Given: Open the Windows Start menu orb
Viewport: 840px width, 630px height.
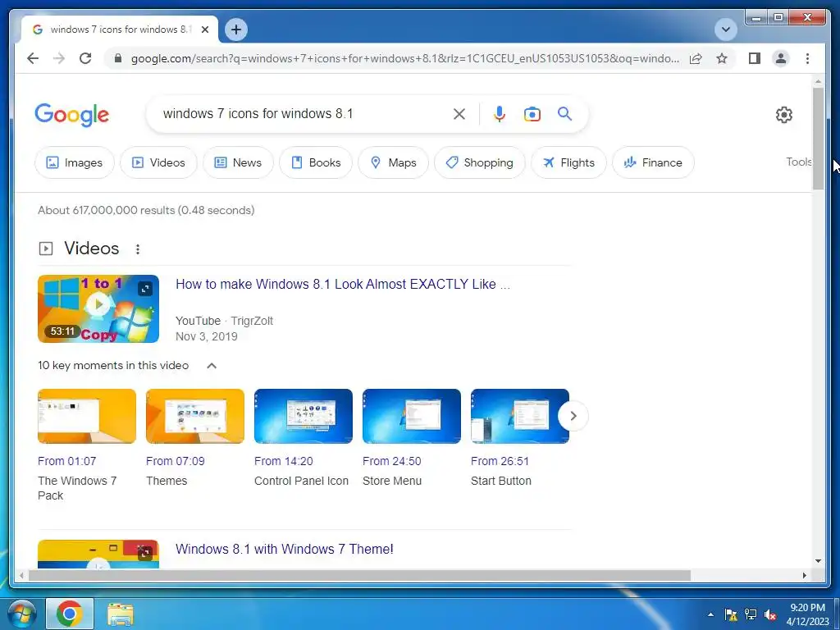Looking at the screenshot, I should (x=21, y=614).
